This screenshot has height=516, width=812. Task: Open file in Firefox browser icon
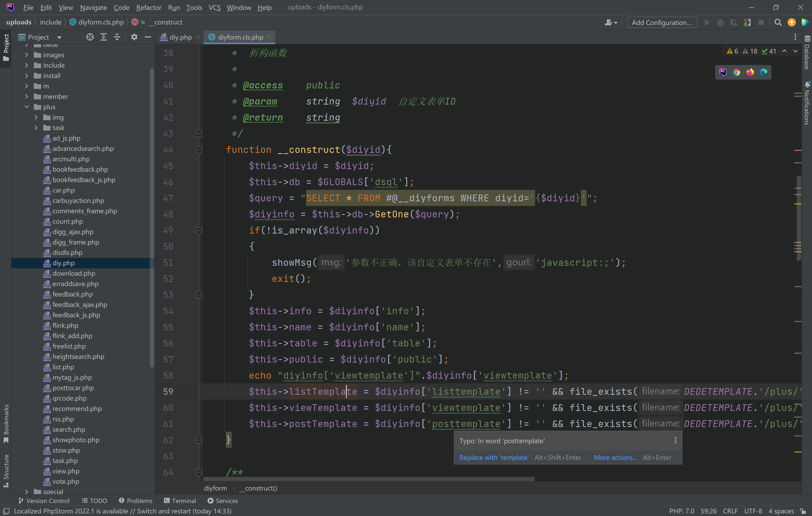point(750,72)
